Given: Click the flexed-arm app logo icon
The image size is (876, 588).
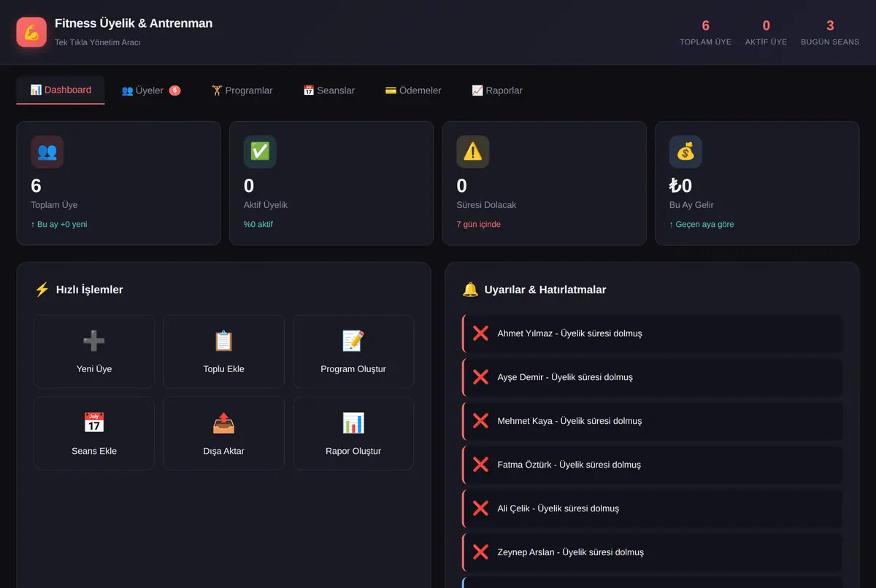Looking at the screenshot, I should (31, 32).
